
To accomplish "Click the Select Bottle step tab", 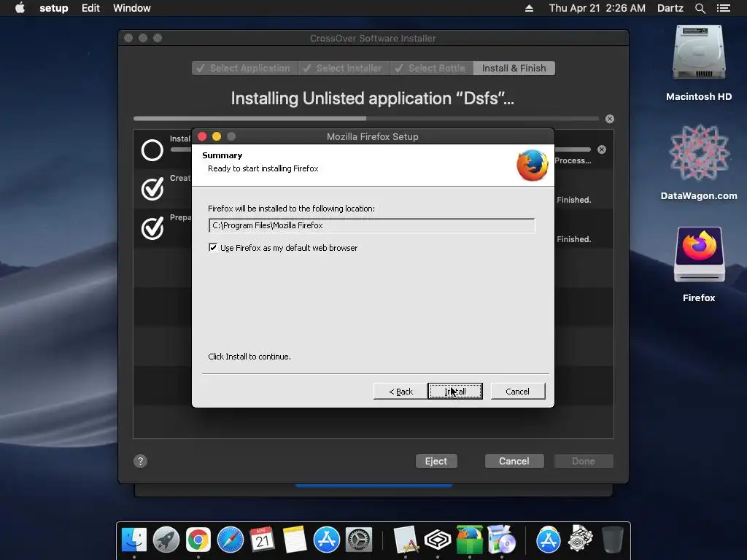I will [432, 68].
